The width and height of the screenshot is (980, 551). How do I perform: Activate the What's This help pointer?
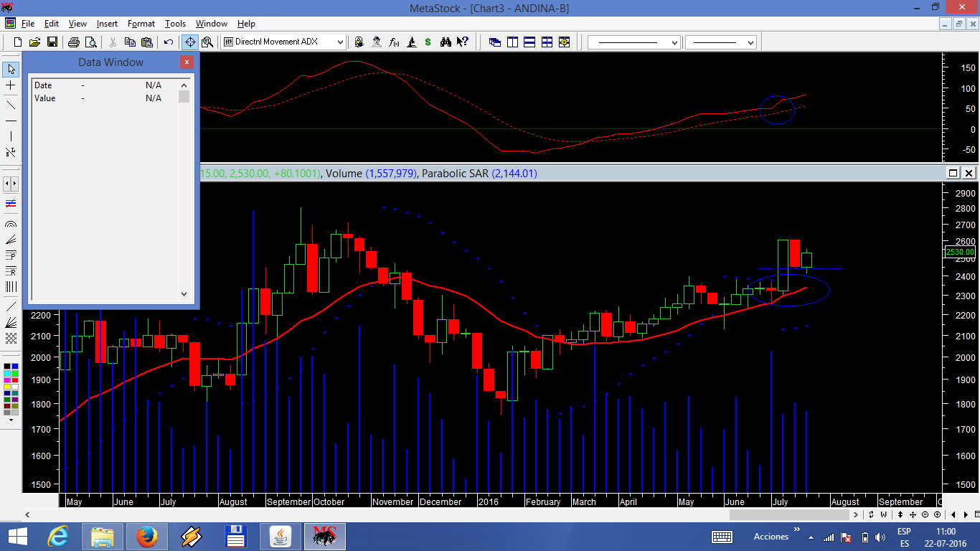pyautogui.click(x=463, y=42)
